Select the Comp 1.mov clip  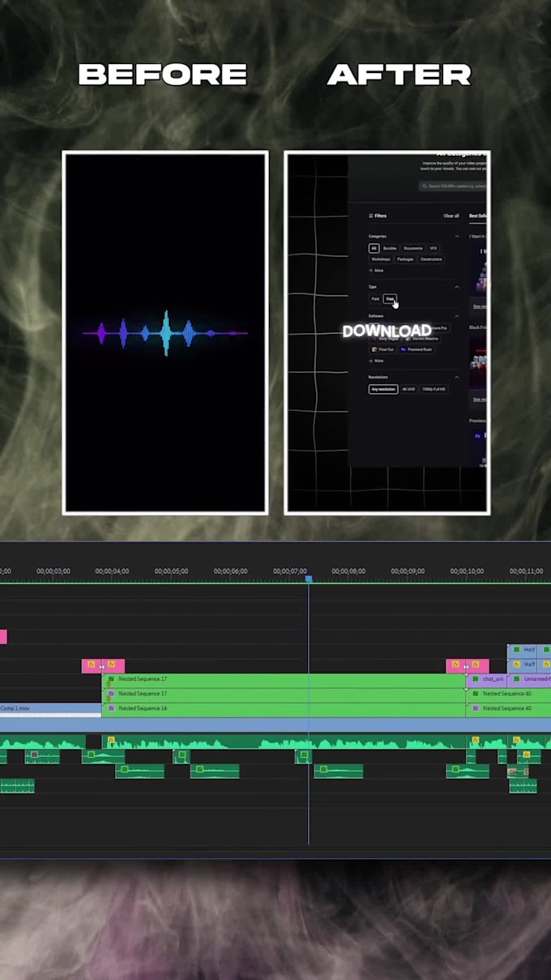[50, 708]
